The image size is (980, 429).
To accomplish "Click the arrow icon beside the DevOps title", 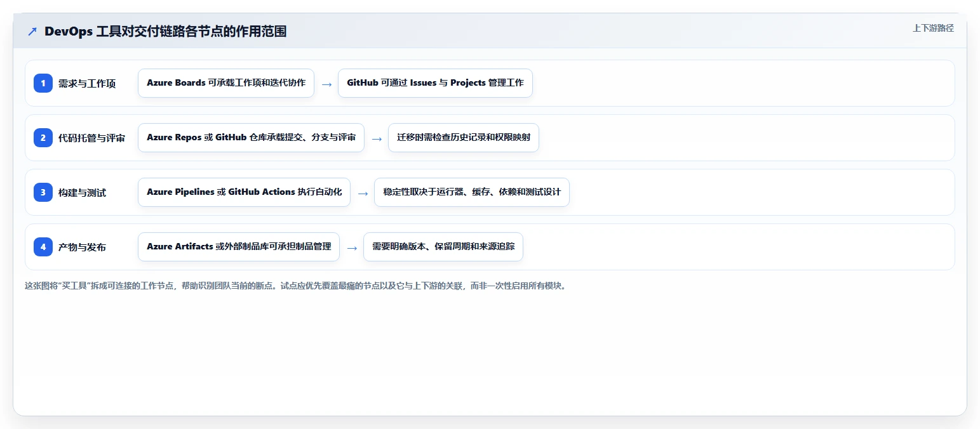I will pyautogui.click(x=32, y=31).
